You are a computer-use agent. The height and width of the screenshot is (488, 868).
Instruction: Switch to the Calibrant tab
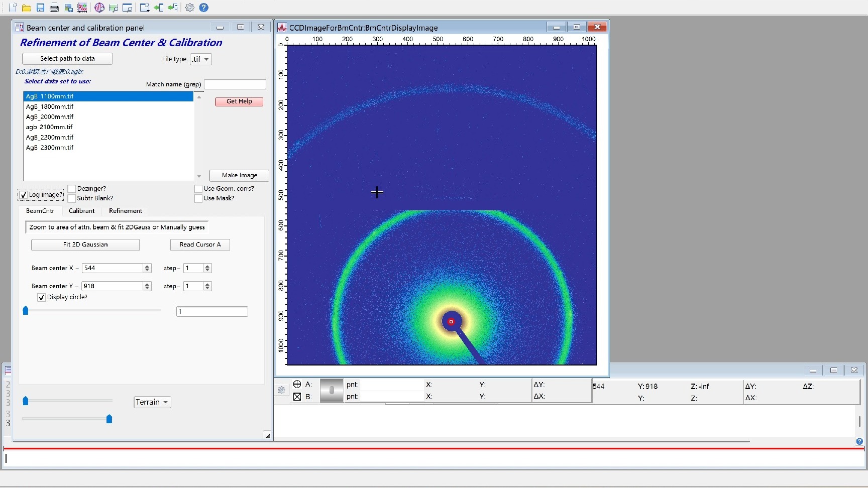(x=81, y=211)
